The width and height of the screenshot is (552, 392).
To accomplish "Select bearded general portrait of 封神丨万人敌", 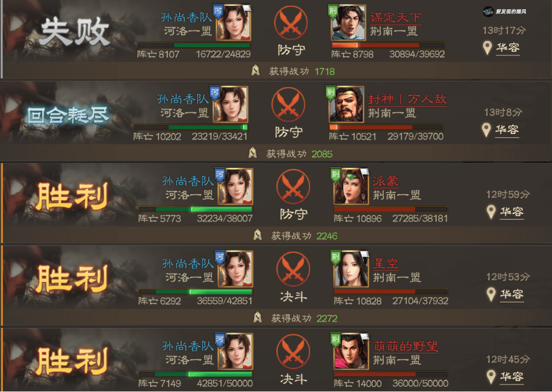I will tap(346, 105).
